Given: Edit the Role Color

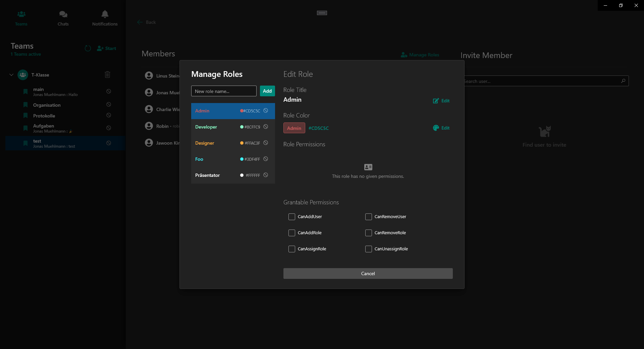Looking at the screenshot, I should coord(441,128).
